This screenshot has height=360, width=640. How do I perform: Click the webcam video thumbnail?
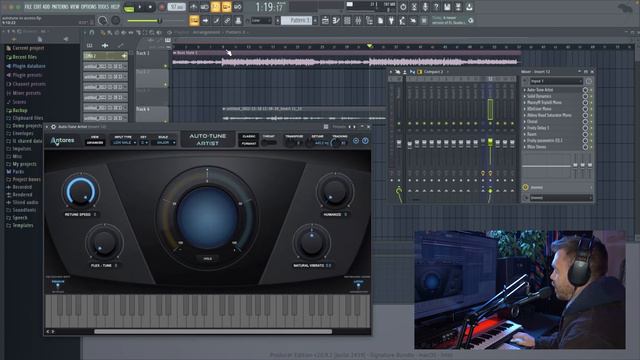tap(520, 290)
